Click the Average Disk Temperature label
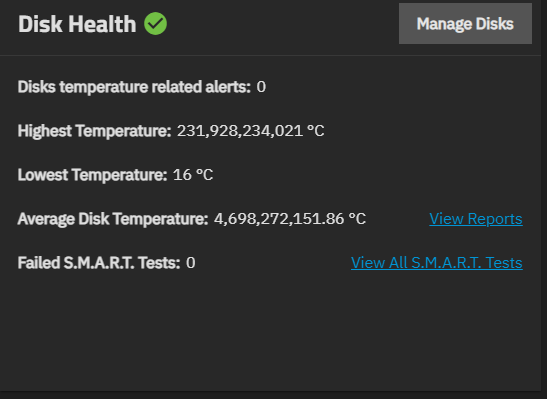The image size is (547, 399). (113, 219)
